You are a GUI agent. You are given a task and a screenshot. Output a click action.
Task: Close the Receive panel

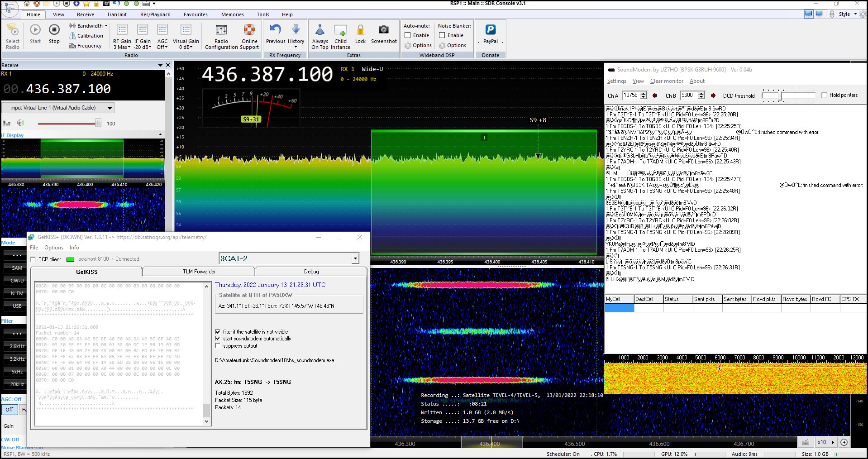(x=168, y=65)
